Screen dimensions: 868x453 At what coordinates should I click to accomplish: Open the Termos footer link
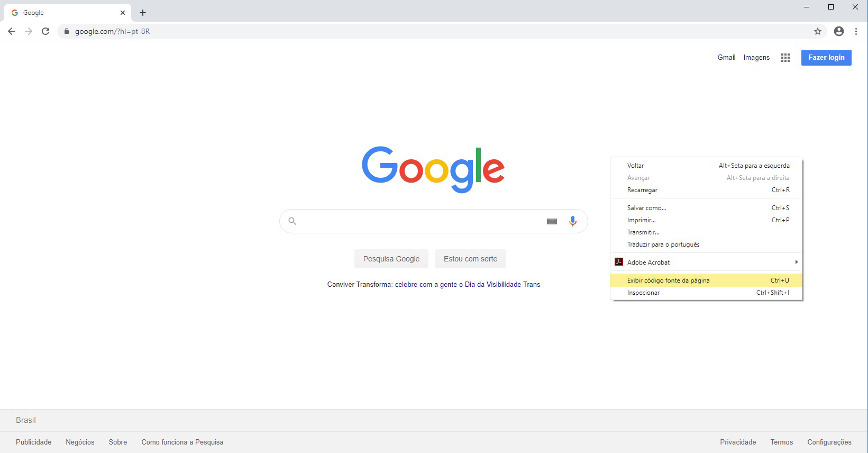point(782,442)
